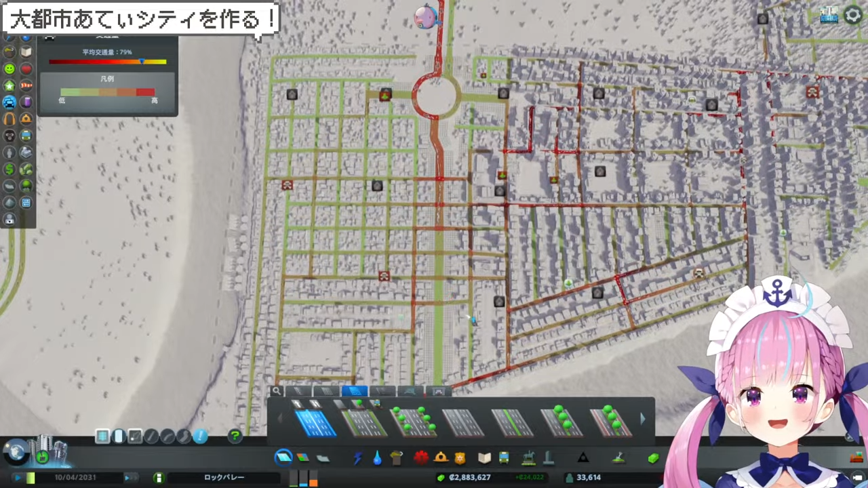Open the advisor exclamation icon

coord(200,436)
